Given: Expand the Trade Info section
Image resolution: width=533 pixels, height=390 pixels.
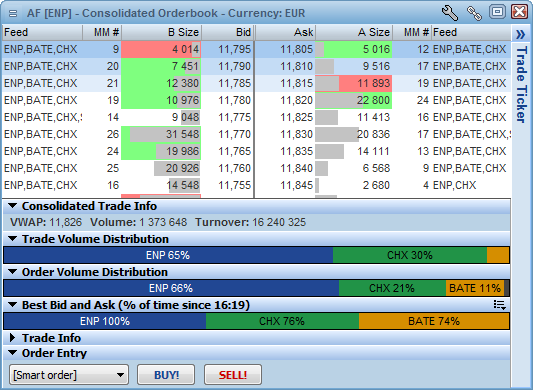Looking at the screenshot, I should point(13,338).
